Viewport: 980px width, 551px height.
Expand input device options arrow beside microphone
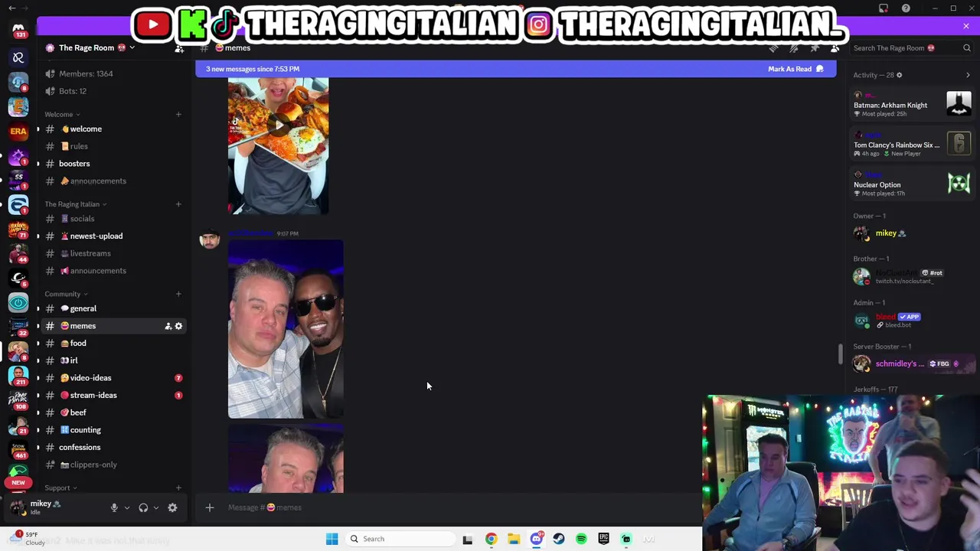pyautogui.click(x=127, y=507)
